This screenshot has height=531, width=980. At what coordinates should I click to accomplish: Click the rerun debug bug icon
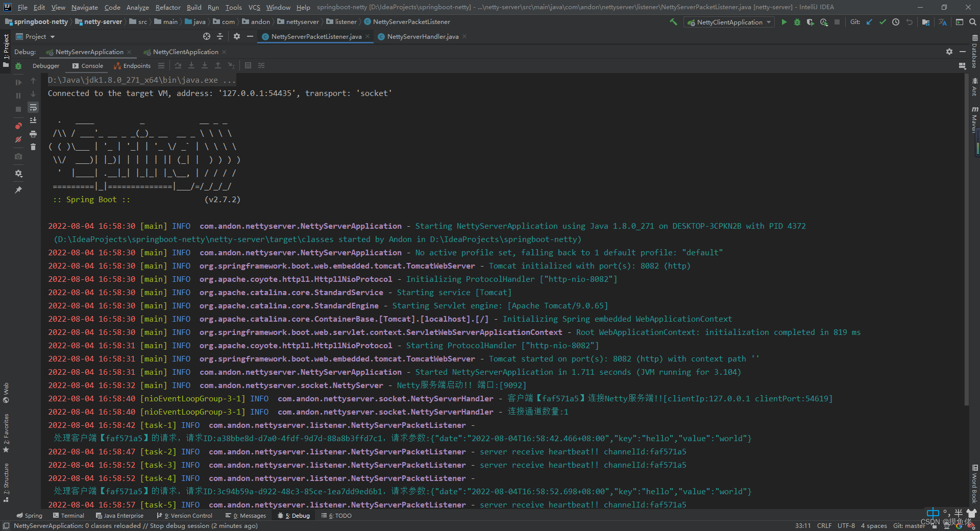click(x=18, y=66)
